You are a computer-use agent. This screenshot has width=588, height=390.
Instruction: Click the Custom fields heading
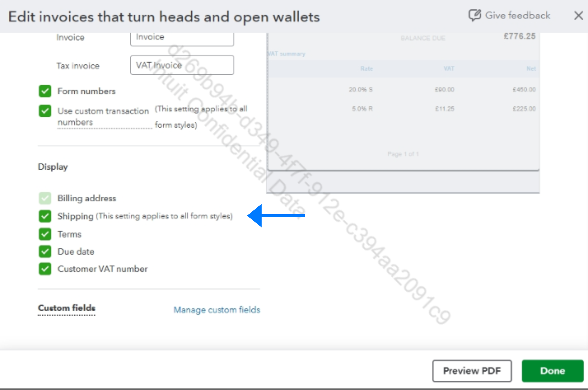point(66,308)
